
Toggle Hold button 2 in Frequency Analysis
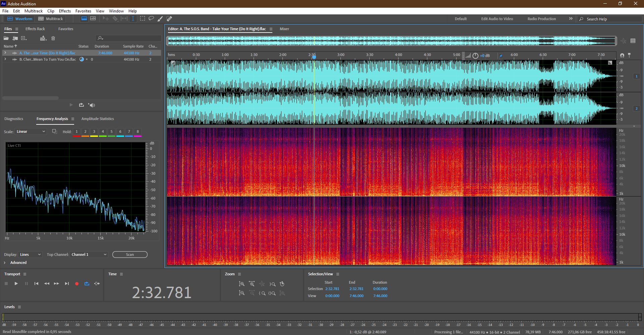[86, 132]
